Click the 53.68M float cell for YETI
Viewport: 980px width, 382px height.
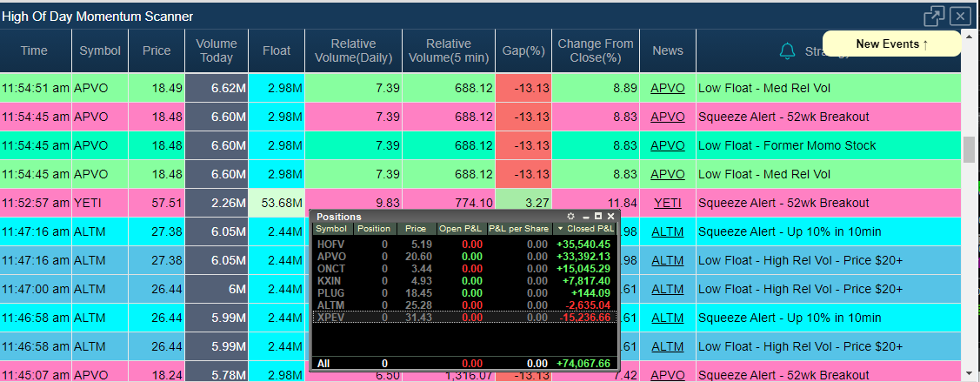pyautogui.click(x=277, y=204)
